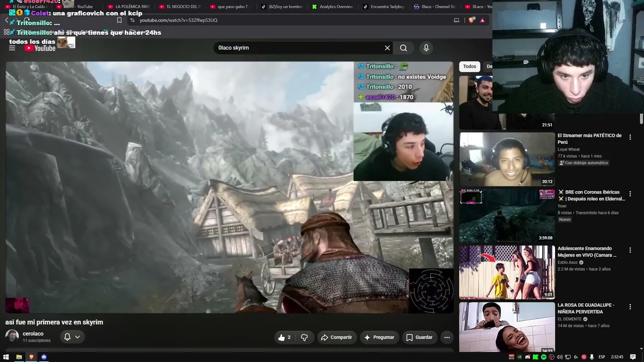Open the 'LA ROSA DE GUADALUPE' thumbnail

(x=507, y=327)
